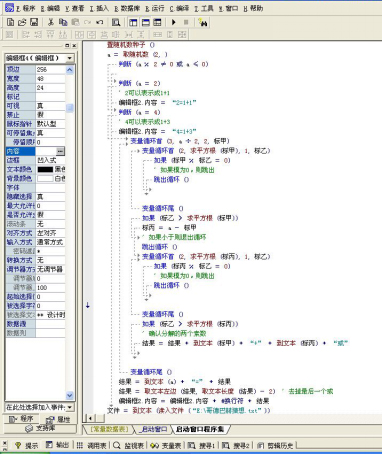Close the properties panel
The height and width of the screenshot is (454, 382).
74,45
